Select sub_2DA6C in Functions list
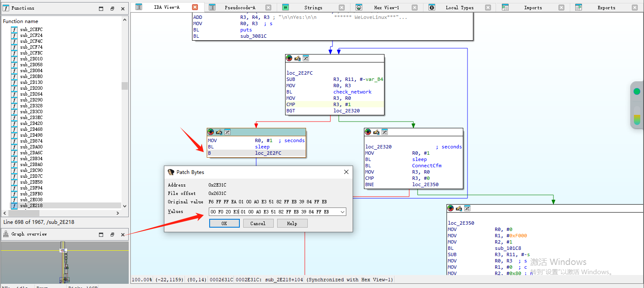 (x=31, y=153)
